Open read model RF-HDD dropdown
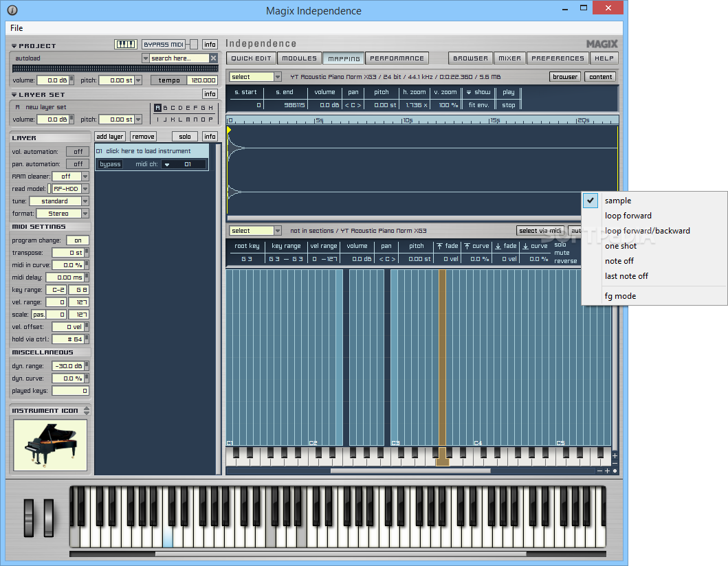 click(85, 189)
